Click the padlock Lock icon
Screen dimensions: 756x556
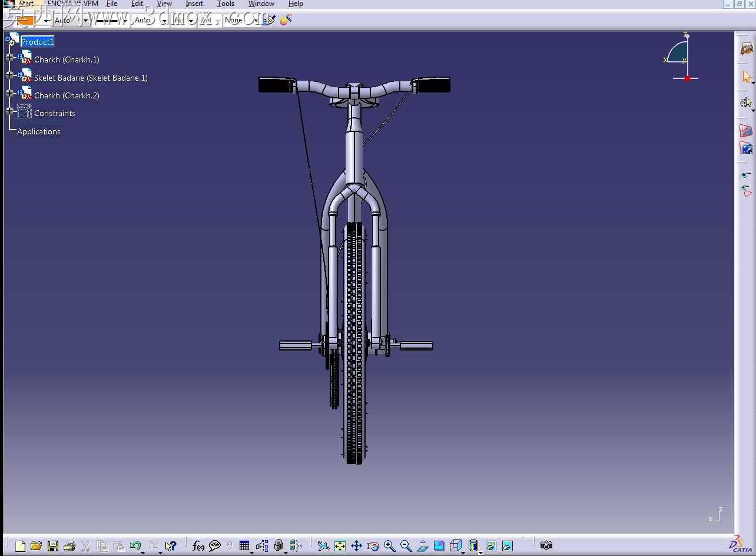pyautogui.click(x=279, y=546)
